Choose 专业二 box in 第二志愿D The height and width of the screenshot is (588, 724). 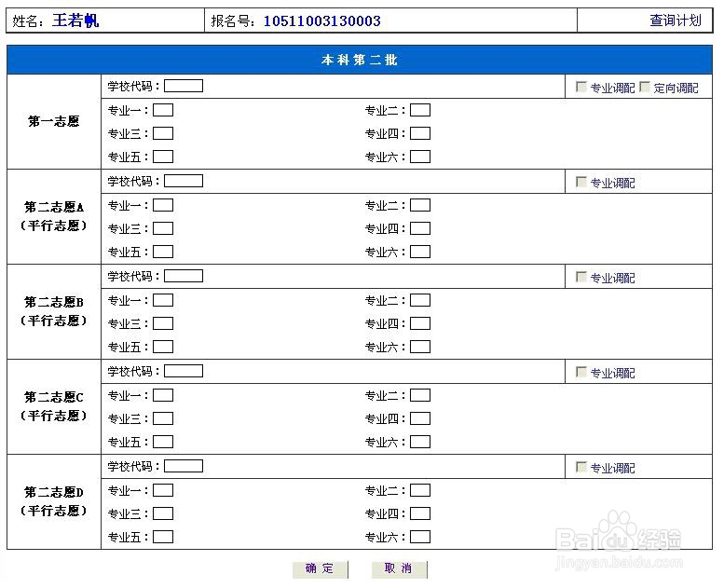pos(420,490)
